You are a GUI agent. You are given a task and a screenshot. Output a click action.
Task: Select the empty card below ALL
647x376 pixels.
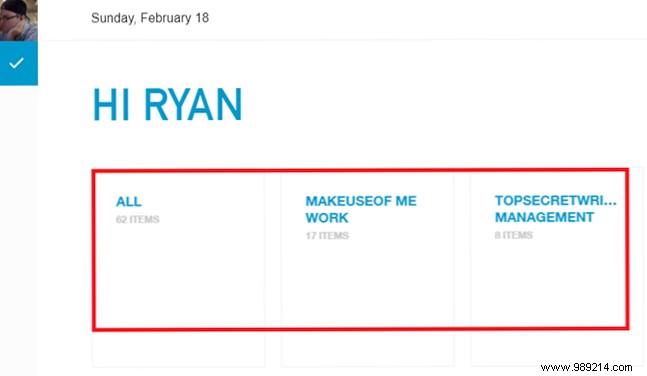(x=178, y=349)
